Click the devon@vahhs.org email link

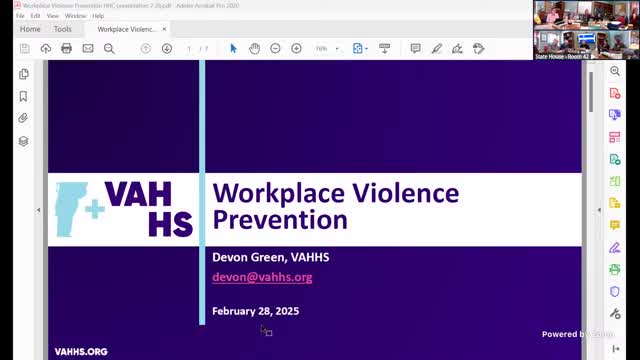(262, 277)
